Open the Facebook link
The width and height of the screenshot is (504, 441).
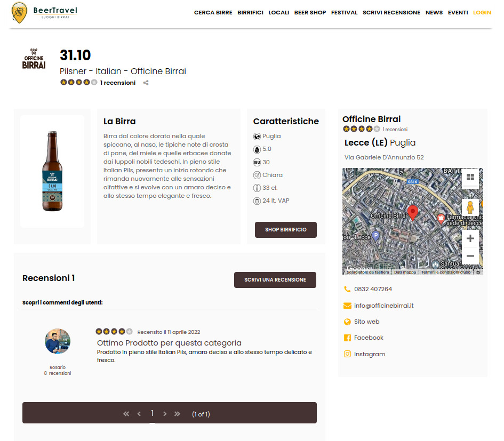(x=369, y=338)
